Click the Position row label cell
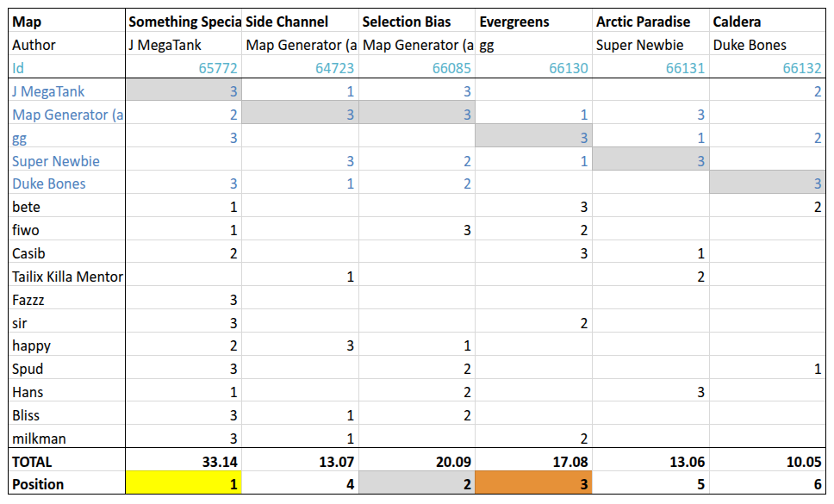The height and width of the screenshot is (504, 834). (x=38, y=484)
